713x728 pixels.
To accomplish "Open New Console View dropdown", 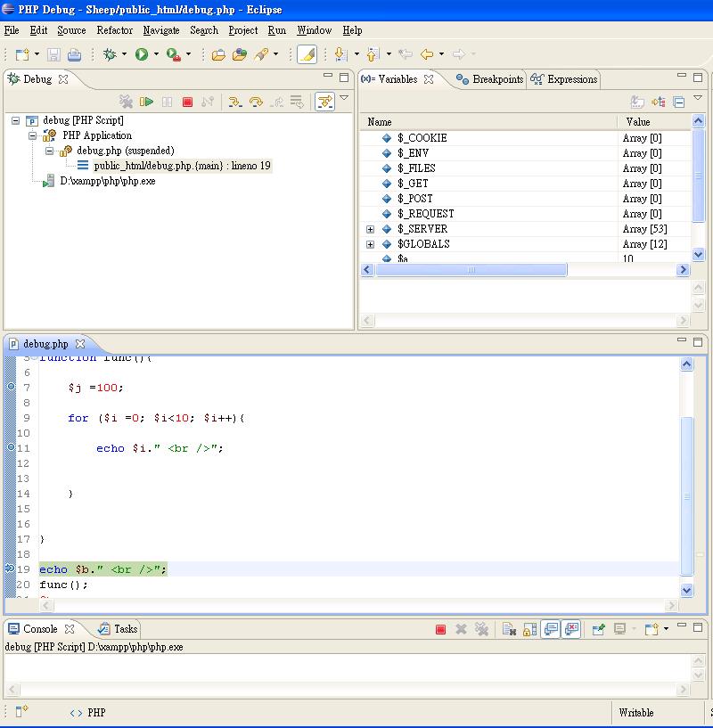I will [666, 629].
